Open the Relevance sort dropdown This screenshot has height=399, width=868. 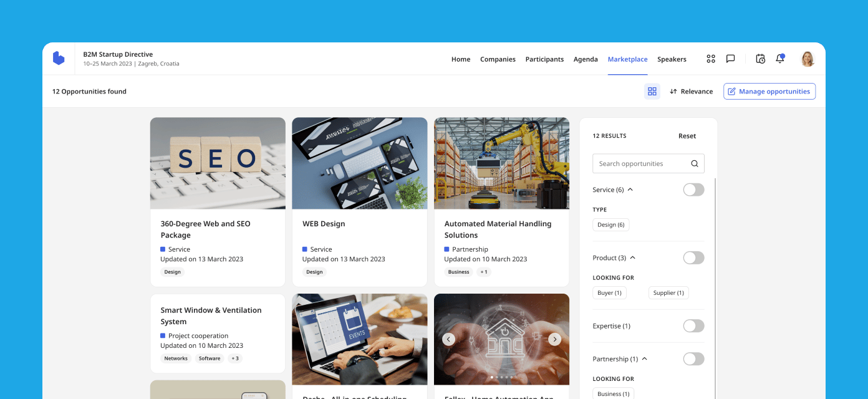pos(691,92)
